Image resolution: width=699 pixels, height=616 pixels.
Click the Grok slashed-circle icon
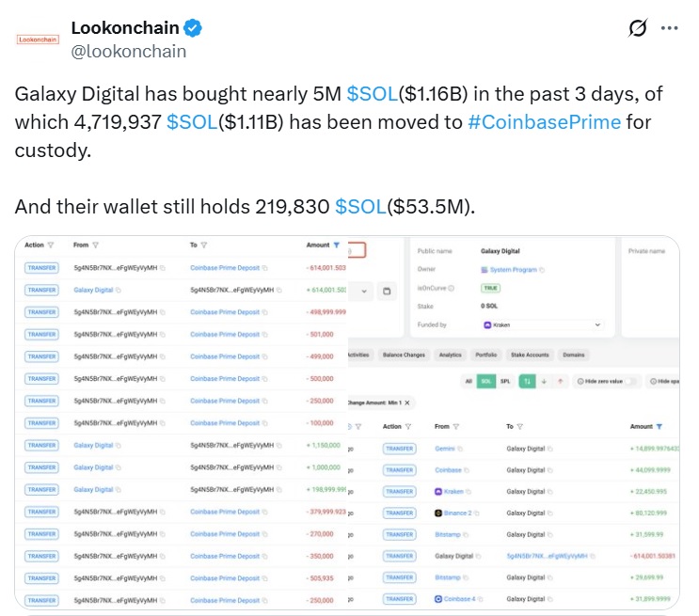[638, 28]
